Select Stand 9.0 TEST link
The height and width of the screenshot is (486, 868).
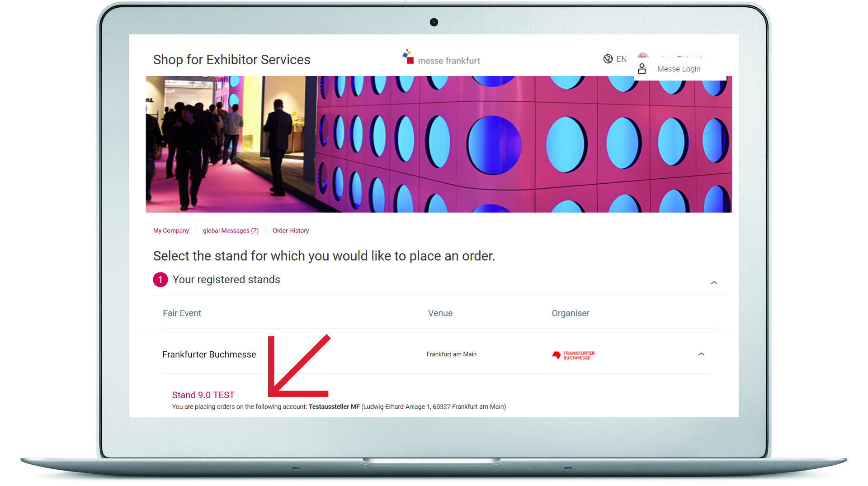coord(203,395)
